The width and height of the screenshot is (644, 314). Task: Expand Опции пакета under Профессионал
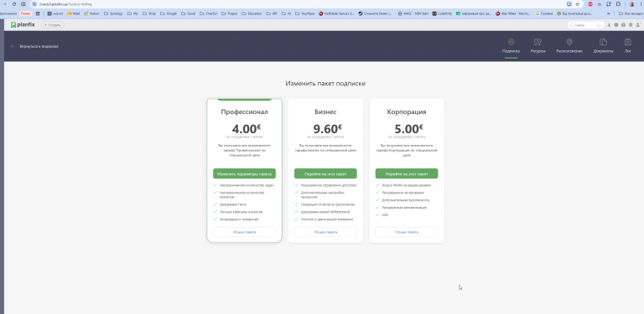tap(244, 232)
